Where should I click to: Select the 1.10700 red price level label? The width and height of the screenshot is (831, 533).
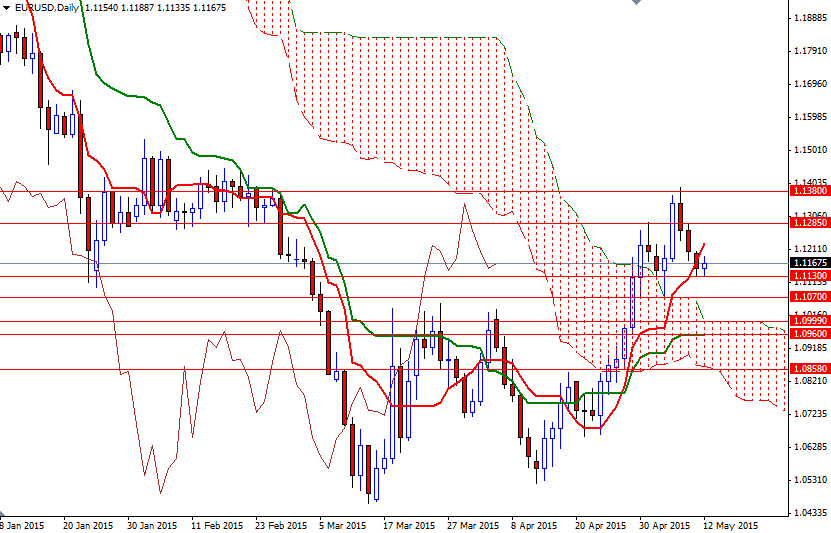[x=808, y=297]
